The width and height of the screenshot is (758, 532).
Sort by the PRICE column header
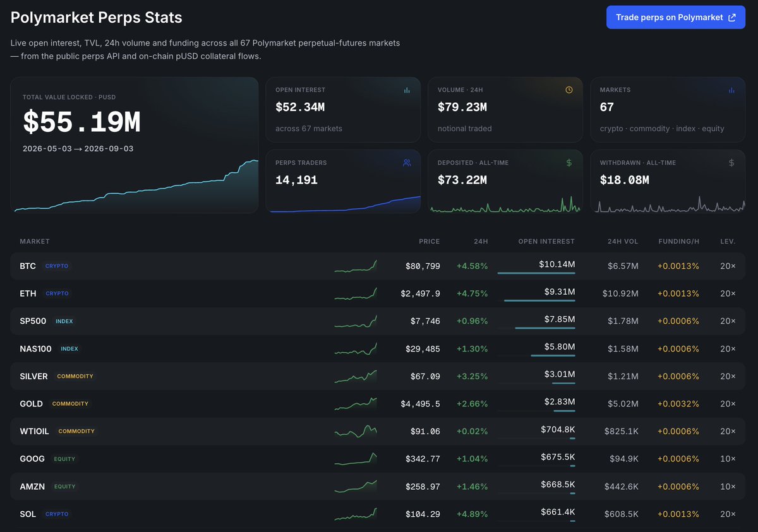click(x=430, y=242)
